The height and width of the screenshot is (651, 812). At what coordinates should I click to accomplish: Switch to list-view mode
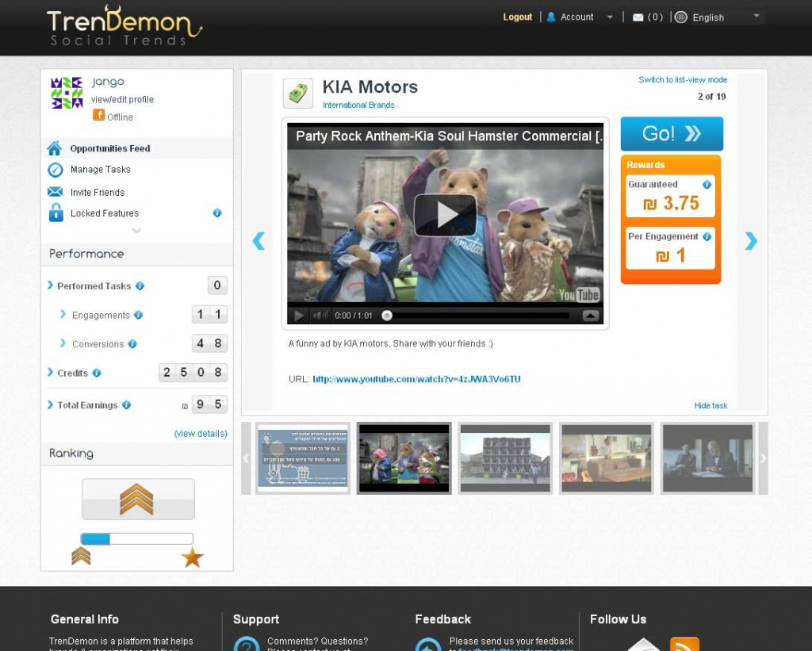click(683, 80)
